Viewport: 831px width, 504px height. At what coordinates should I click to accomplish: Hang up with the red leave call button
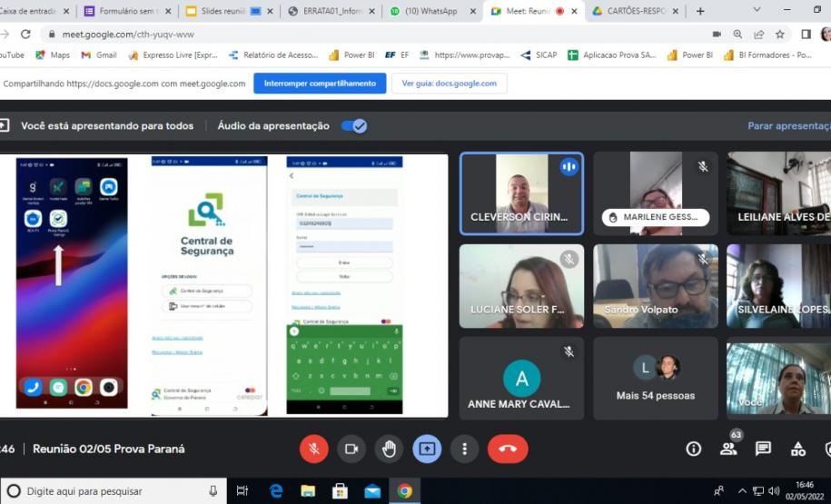(508, 449)
